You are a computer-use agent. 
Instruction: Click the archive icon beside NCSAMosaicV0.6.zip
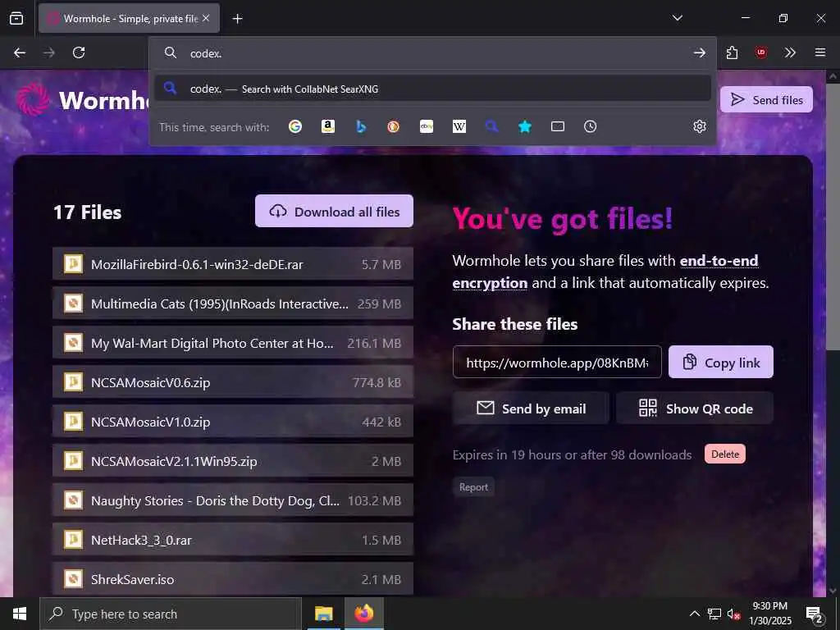point(73,382)
